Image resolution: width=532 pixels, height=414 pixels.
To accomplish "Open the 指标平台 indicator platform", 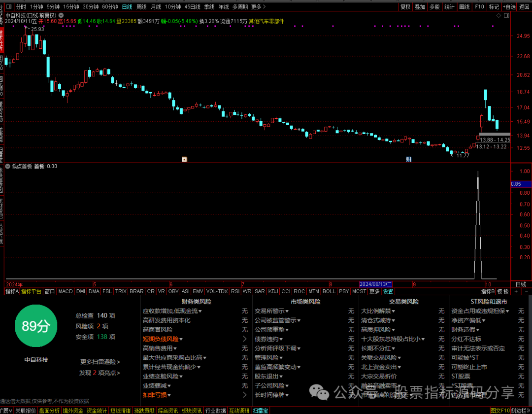I will (31, 291).
